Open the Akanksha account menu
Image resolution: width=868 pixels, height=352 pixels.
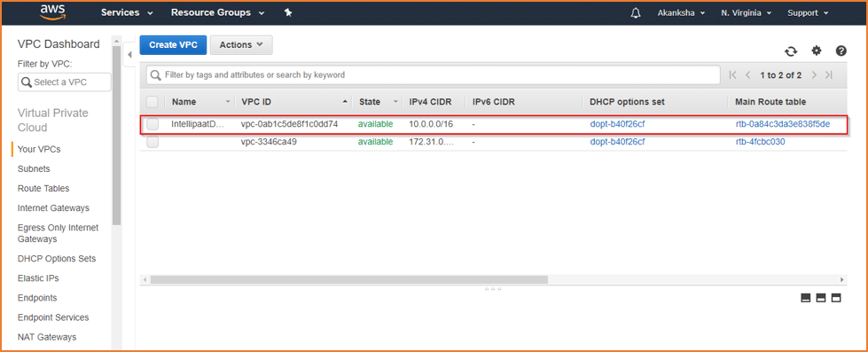pyautogui.click(x=681, y=12)
